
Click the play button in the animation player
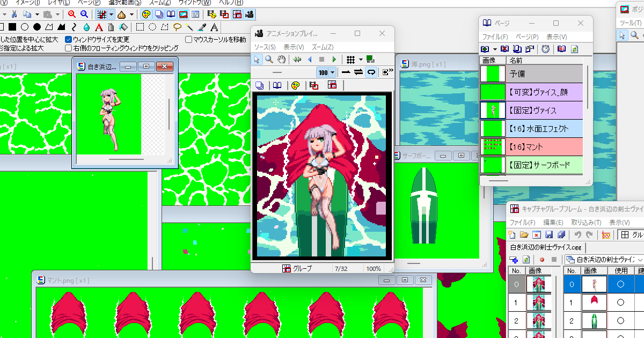tap(334, 60)
